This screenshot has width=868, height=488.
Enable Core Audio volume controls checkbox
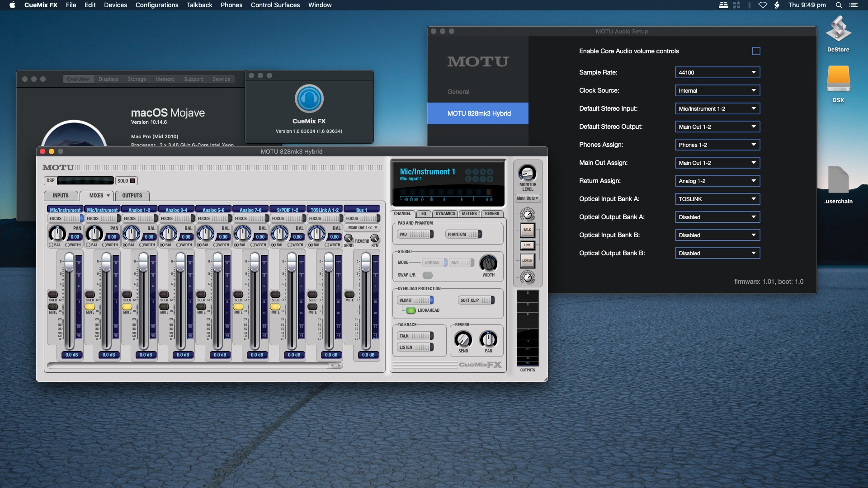coord(756,51)
